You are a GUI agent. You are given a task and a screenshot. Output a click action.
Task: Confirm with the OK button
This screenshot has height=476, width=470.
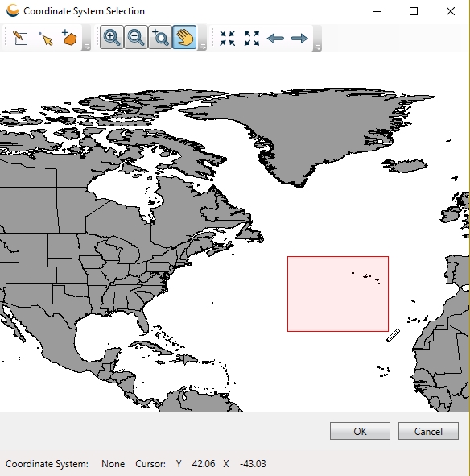tap(361, 431)
